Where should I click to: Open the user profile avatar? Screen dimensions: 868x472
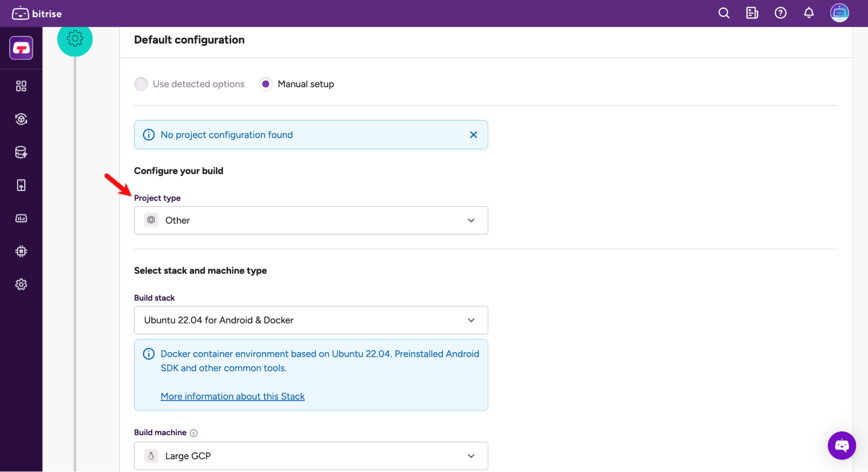[x=839, y=13]
